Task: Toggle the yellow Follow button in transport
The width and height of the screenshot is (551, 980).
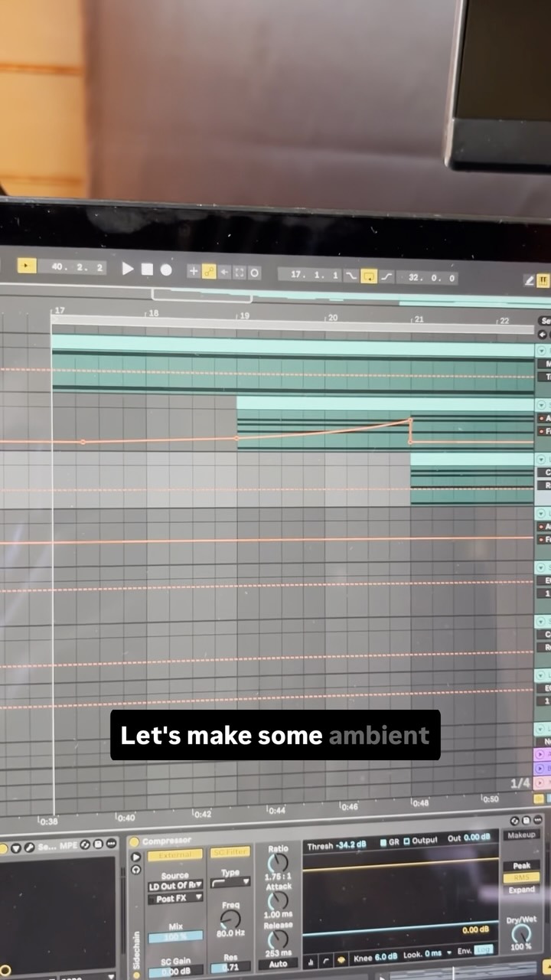Action: [x=27, y=266]
